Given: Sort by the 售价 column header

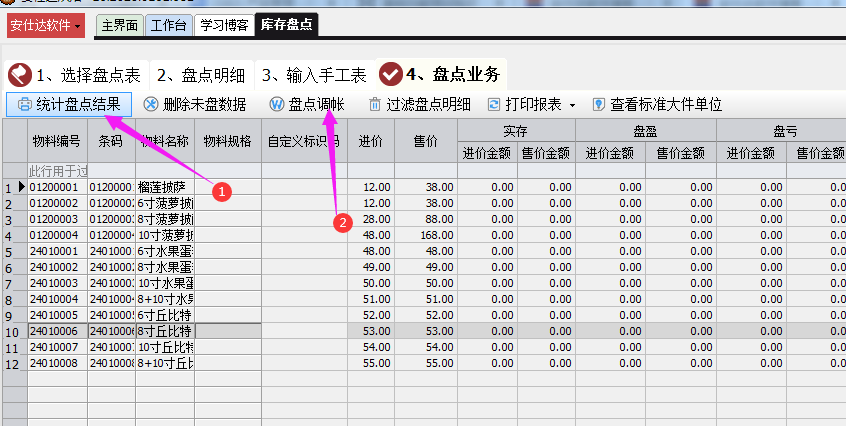Looking at the screenshot, I should 426,141.
